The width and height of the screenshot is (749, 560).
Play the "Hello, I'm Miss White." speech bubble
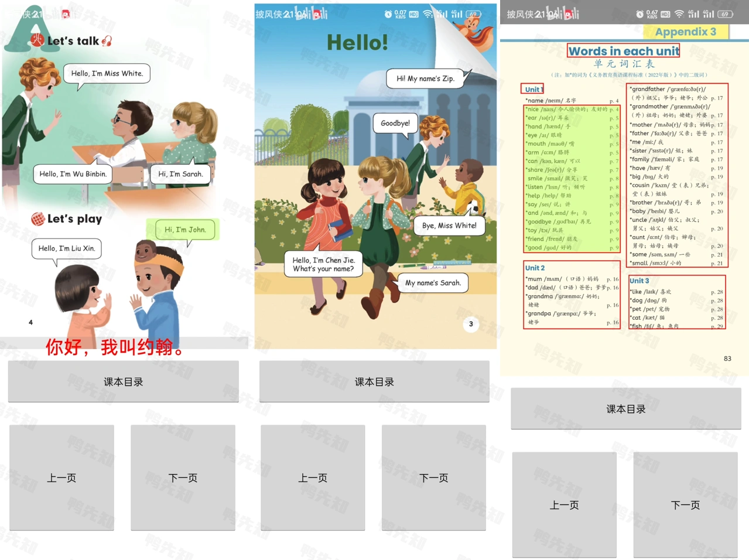[107, 74]
